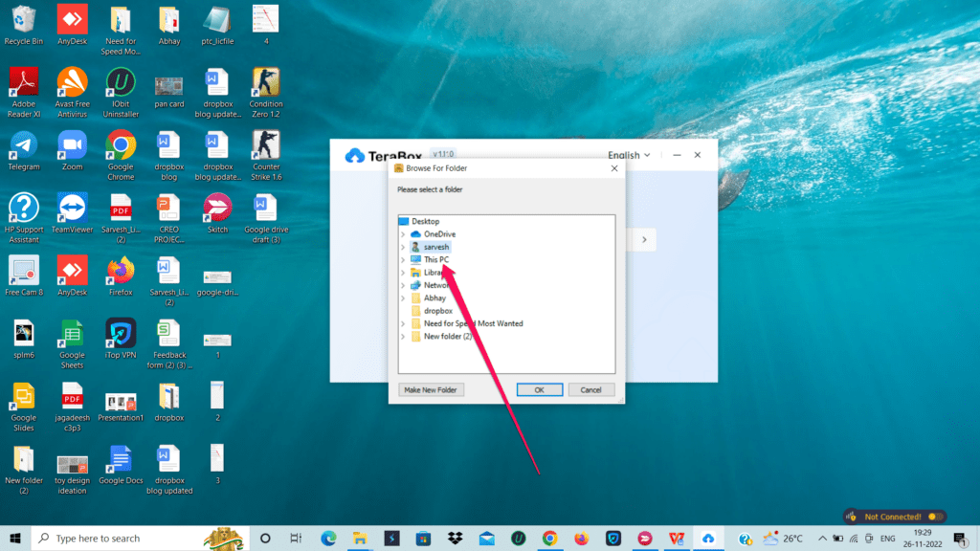
Task: Show hidden icons in the system tray
Action: pos(823,538)
